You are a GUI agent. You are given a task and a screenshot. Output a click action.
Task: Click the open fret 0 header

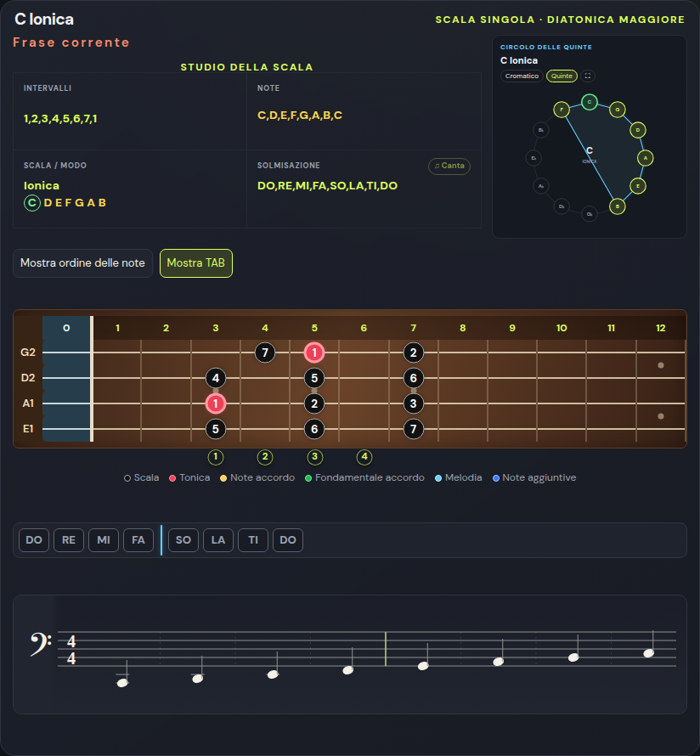click(66, 328)
